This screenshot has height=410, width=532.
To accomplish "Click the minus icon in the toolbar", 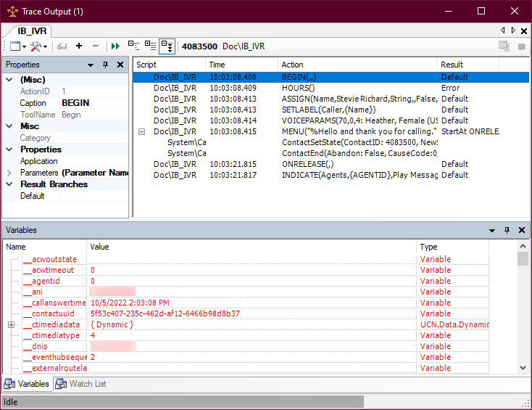I will pos(96,46).
